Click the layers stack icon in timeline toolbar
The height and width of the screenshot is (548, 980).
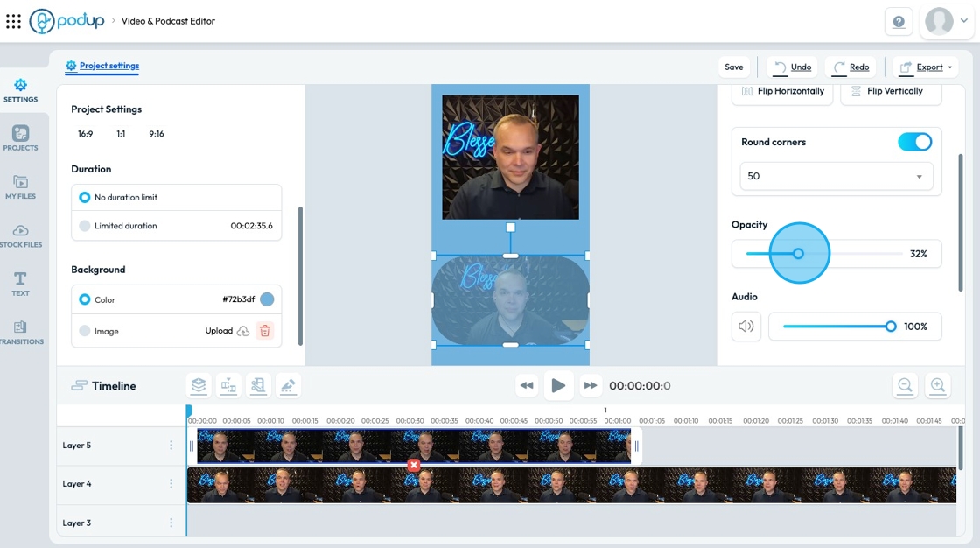coord(199,385)
